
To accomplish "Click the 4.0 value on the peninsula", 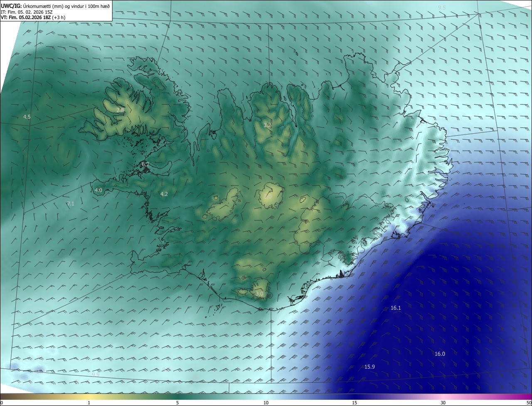I will (99, 190).
